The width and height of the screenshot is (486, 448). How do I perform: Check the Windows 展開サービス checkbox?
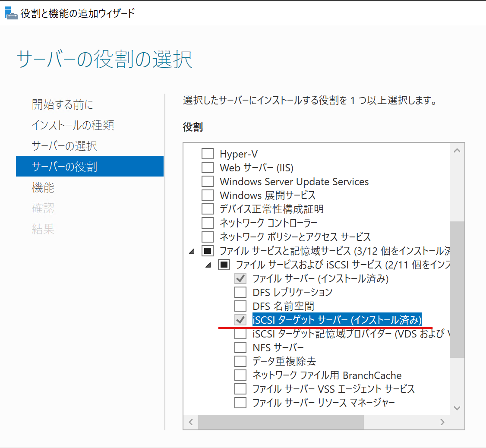207,195
